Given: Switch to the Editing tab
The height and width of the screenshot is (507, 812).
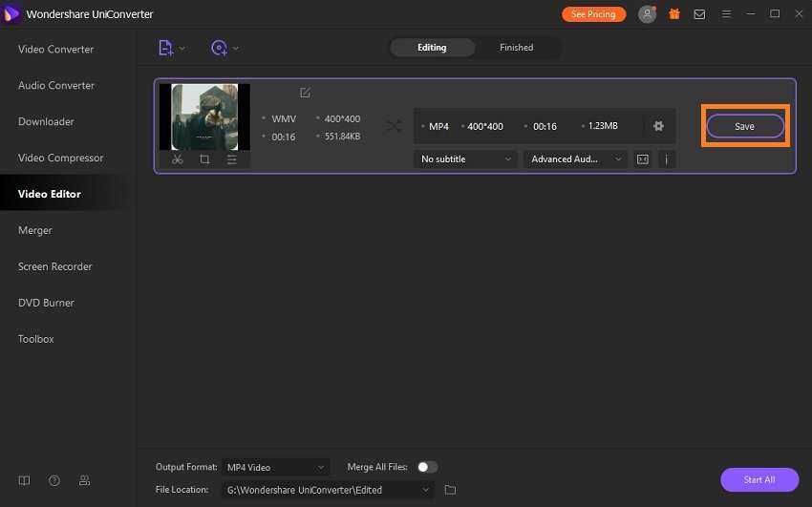Looking at the screenshot, I should [432, 48].
